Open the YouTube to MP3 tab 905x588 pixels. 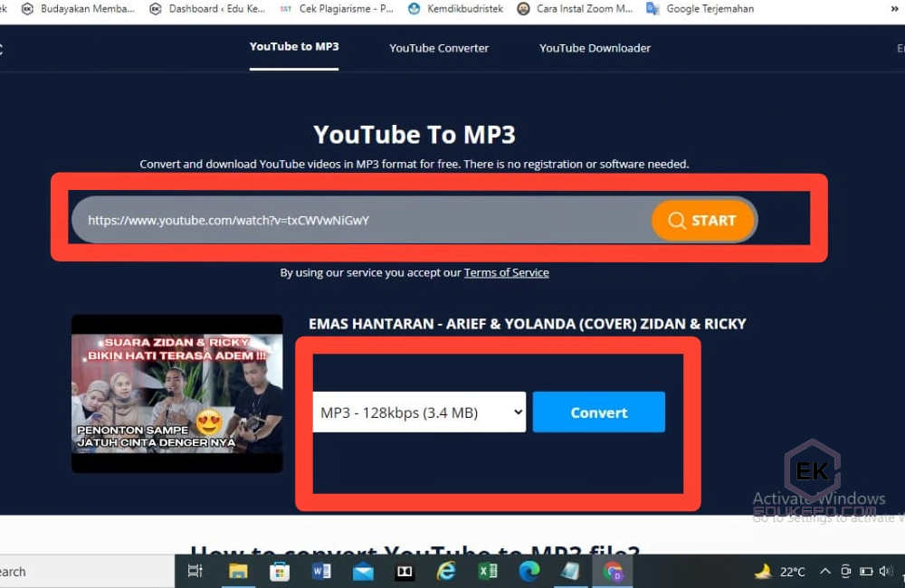[x=294, y=47]
